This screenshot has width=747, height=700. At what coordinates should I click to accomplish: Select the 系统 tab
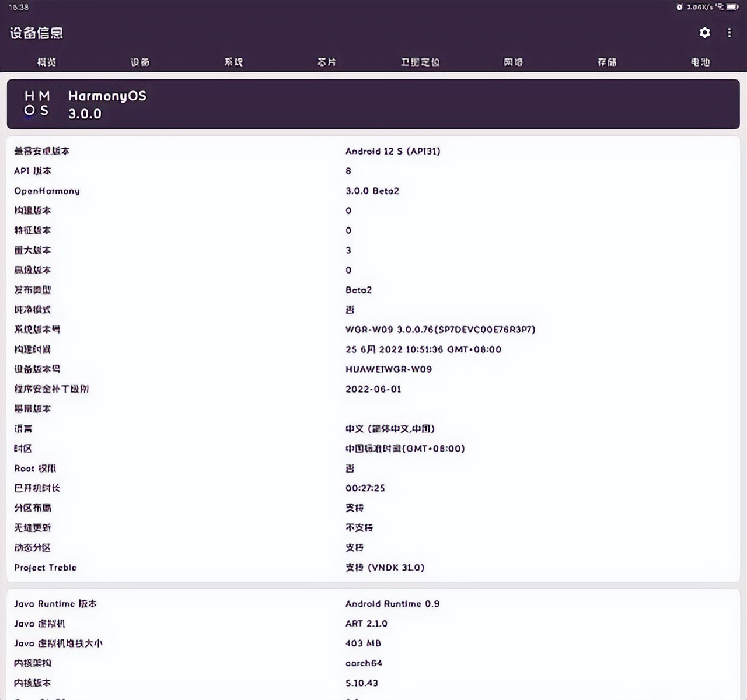pos(233,62)
